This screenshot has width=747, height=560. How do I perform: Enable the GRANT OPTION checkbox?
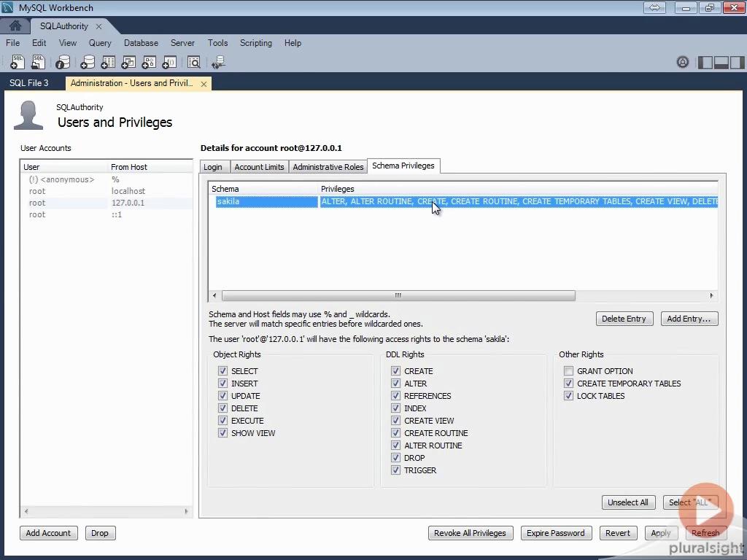point(568,371)
